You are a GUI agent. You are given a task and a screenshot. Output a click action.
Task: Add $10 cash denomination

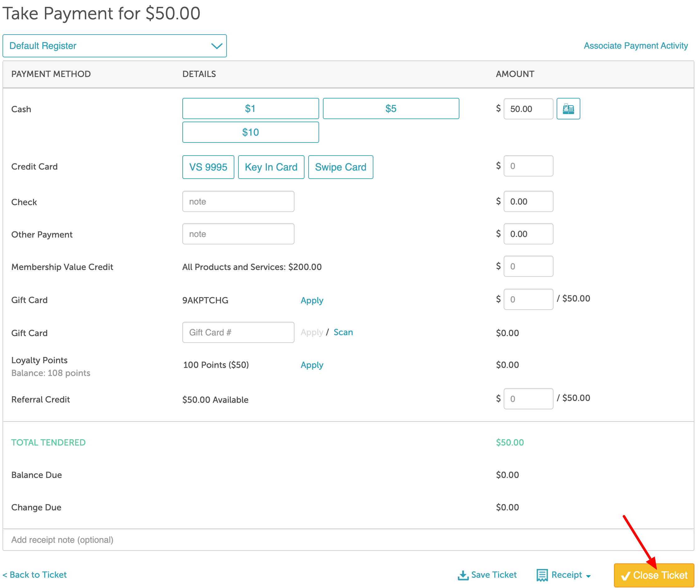pyautogui.click(x=250, y=132)
